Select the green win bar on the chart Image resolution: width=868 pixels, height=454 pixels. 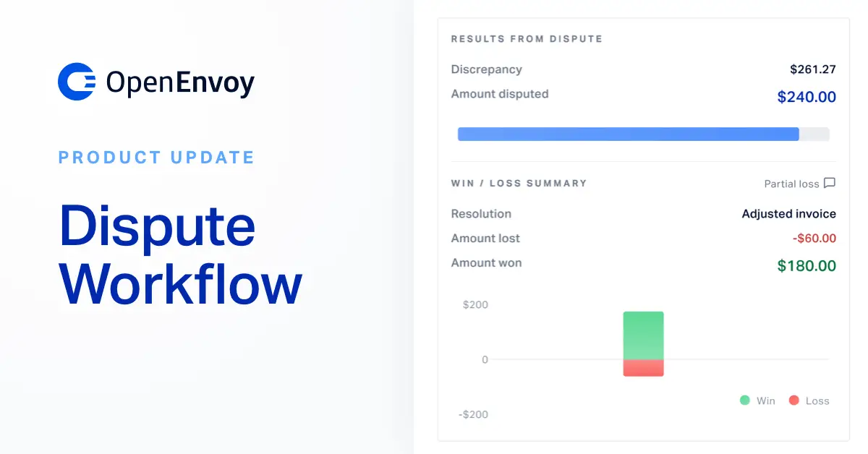[643, 334]
